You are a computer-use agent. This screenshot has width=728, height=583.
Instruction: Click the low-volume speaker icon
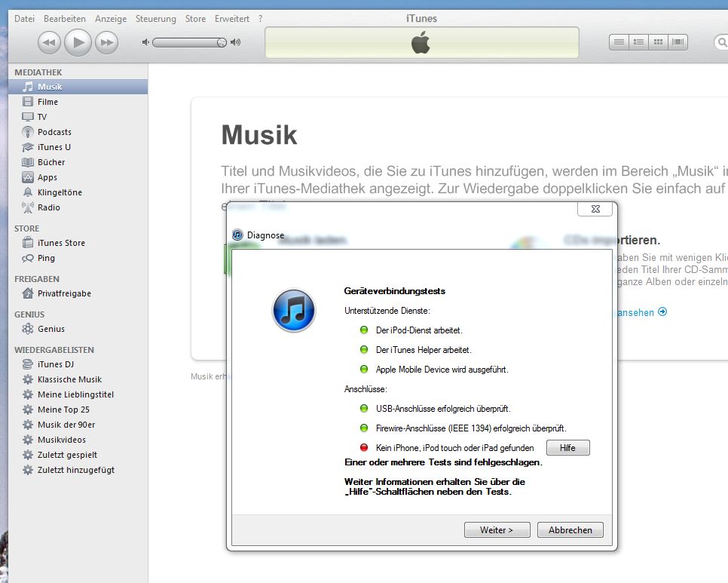point(145,42)
